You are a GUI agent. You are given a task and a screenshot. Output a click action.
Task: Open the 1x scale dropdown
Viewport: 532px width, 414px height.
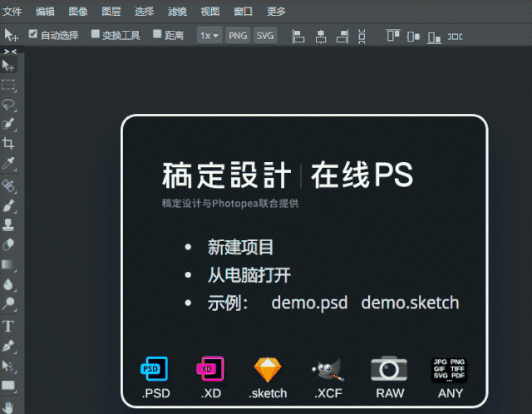pos(209,35)
